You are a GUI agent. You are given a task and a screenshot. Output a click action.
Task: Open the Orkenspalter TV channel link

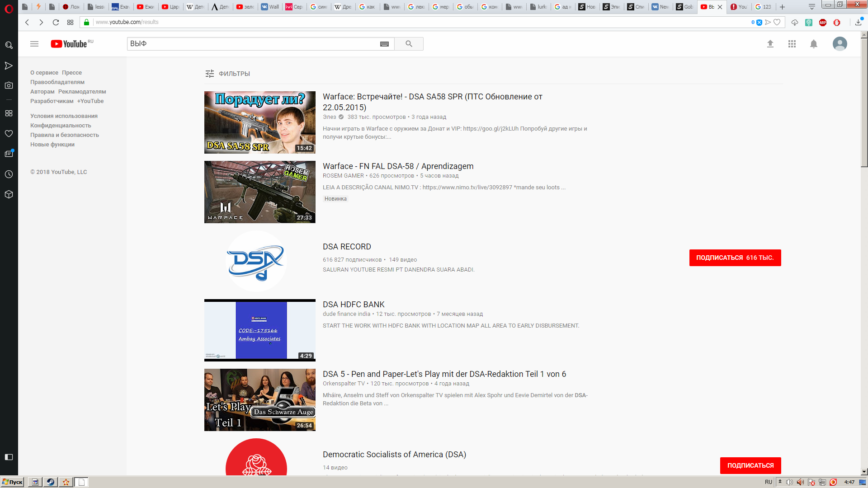[344, 384]
